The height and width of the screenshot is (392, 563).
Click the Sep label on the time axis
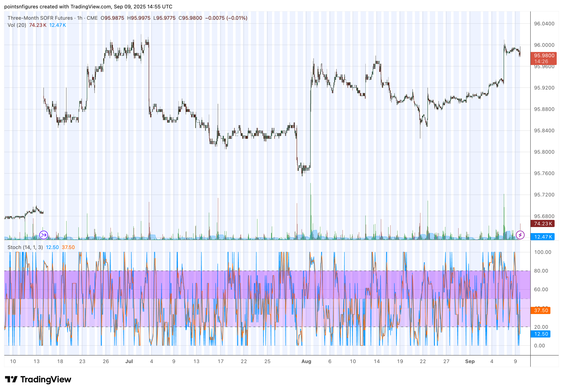[x=470, y=361]
